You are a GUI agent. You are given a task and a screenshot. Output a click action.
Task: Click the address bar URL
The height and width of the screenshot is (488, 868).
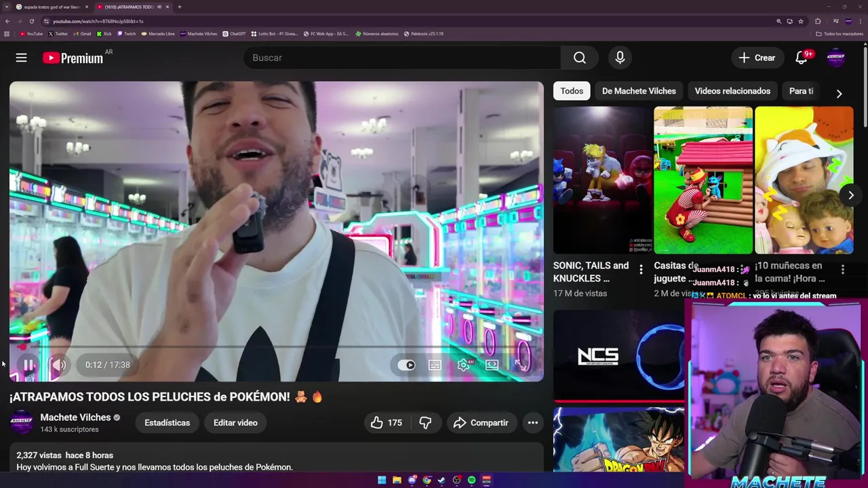98,21
